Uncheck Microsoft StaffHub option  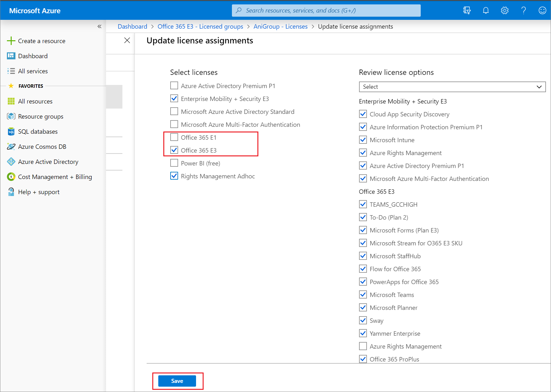point(363,256)
